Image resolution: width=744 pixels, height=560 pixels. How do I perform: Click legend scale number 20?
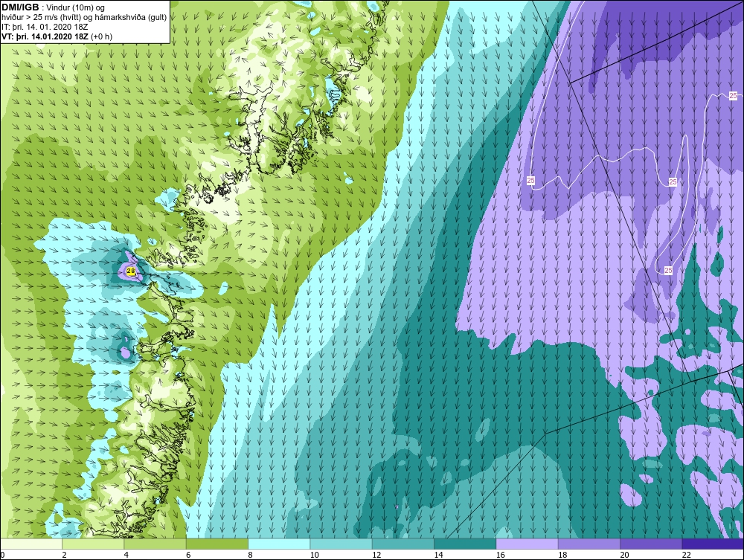point(624,555)
